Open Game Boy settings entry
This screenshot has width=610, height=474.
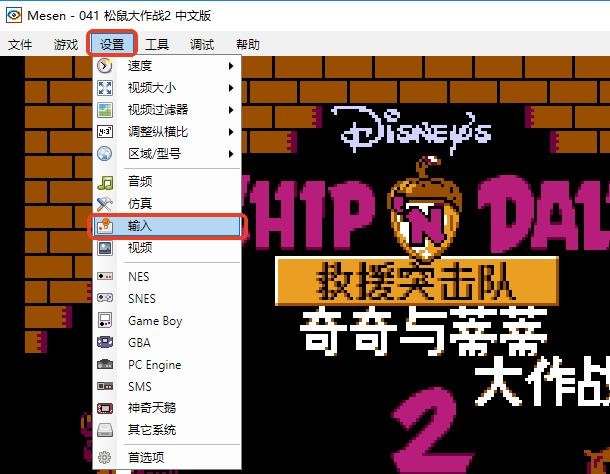[x=167, y=320]
